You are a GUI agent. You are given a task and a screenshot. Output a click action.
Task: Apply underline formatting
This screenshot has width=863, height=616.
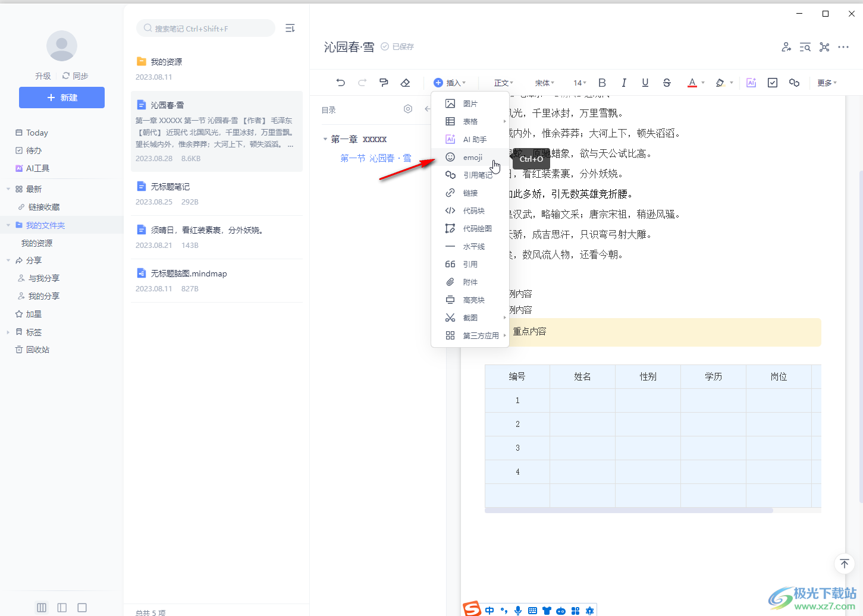tap(645, 83)
